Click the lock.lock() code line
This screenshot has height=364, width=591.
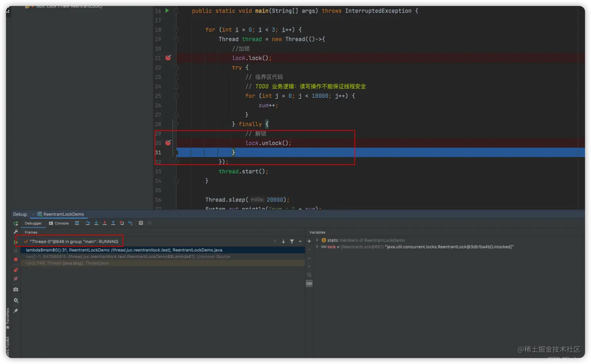click(x=252, y=58)
